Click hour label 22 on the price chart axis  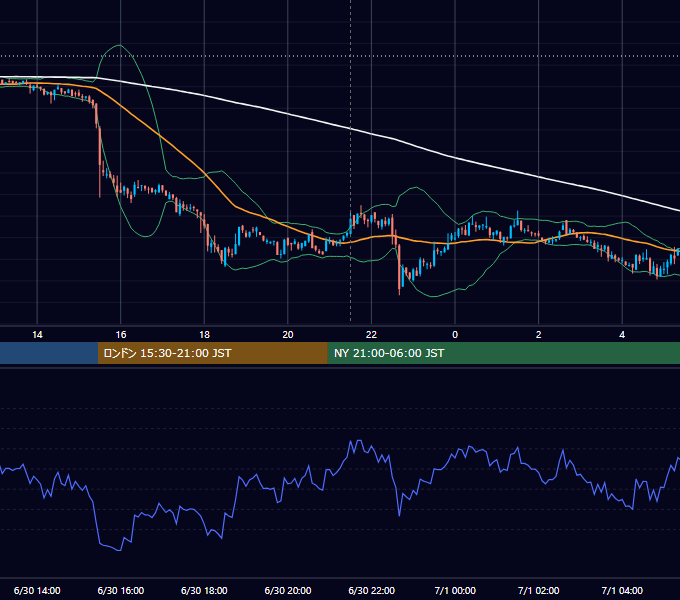click(x=371, y=335)
